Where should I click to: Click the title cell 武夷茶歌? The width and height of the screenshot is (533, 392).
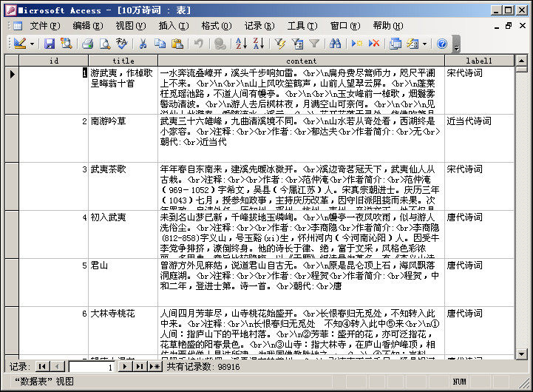point(123,186)
